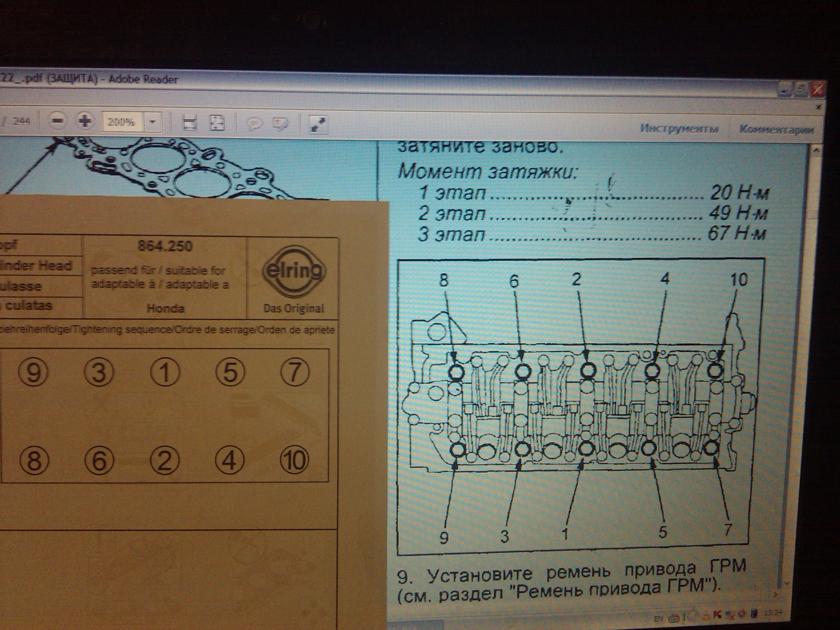Select the highlight text tool
This screenshot has height=630, width=840.
point(281,123)
